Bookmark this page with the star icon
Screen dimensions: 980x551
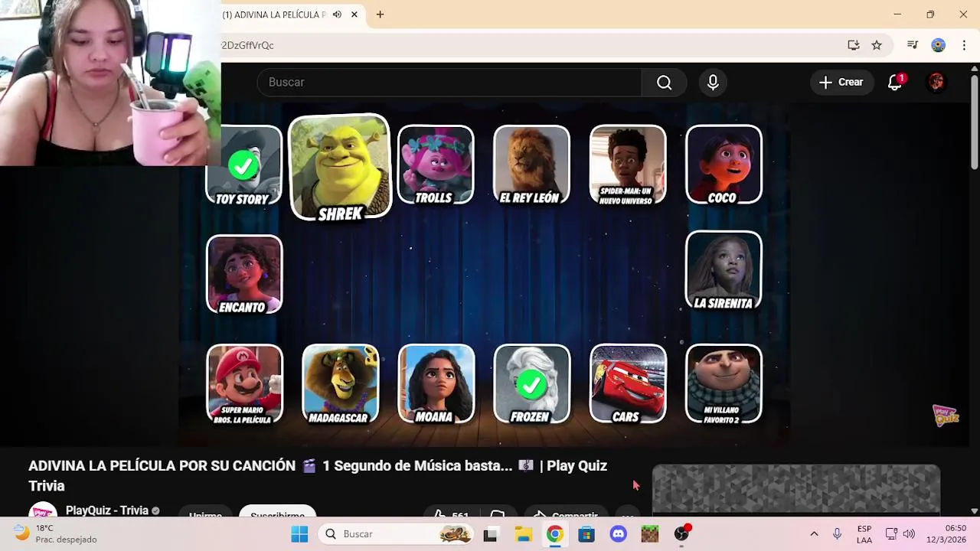[877, 45]
